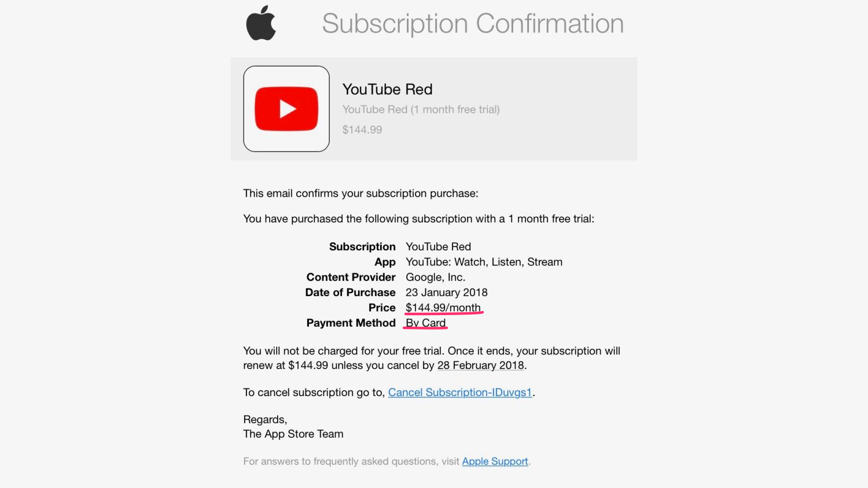This screenshot has height=488, width=868.
Task: Click the 23 January 2018 purchase date
Action: [447, 293]
